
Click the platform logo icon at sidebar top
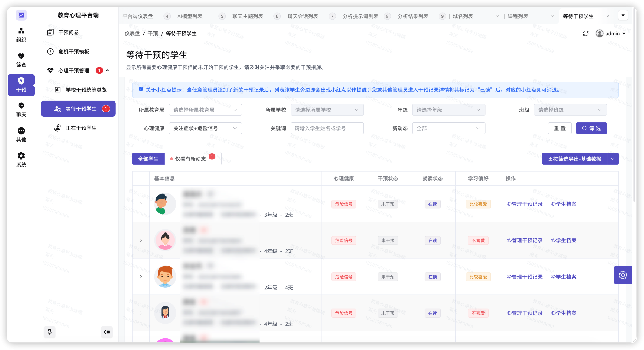[21, 15]
